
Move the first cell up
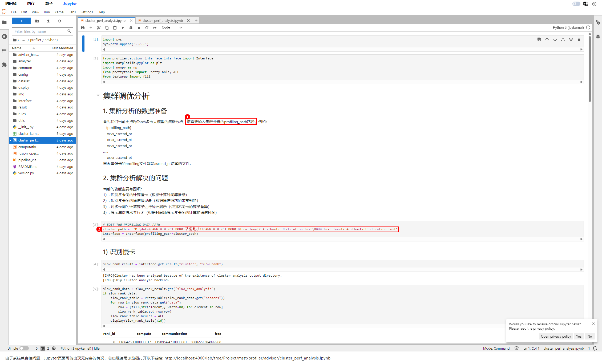[x=547, y=40]
